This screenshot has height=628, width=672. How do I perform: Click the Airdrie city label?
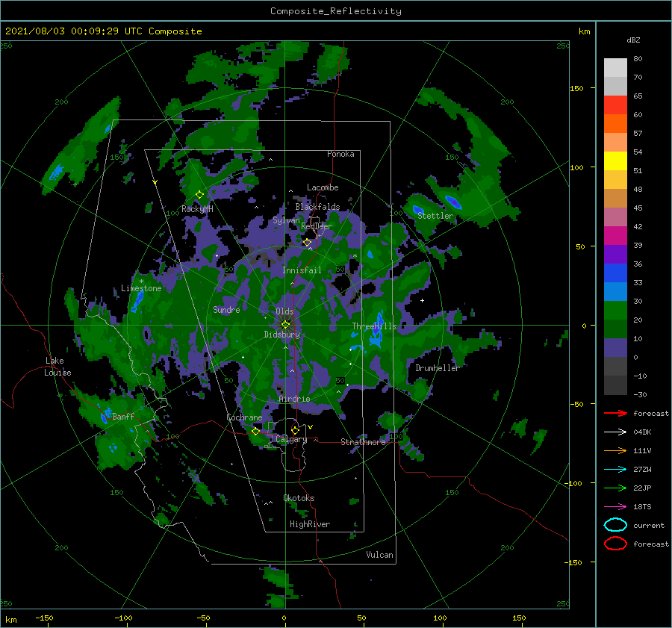click(294, 399)
